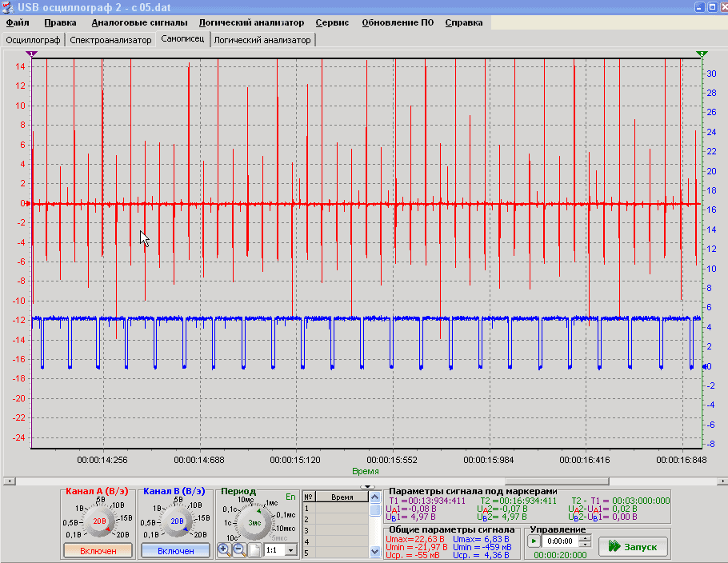Select row 3 in the marker table
728x563 pixels.
[336, 530]
